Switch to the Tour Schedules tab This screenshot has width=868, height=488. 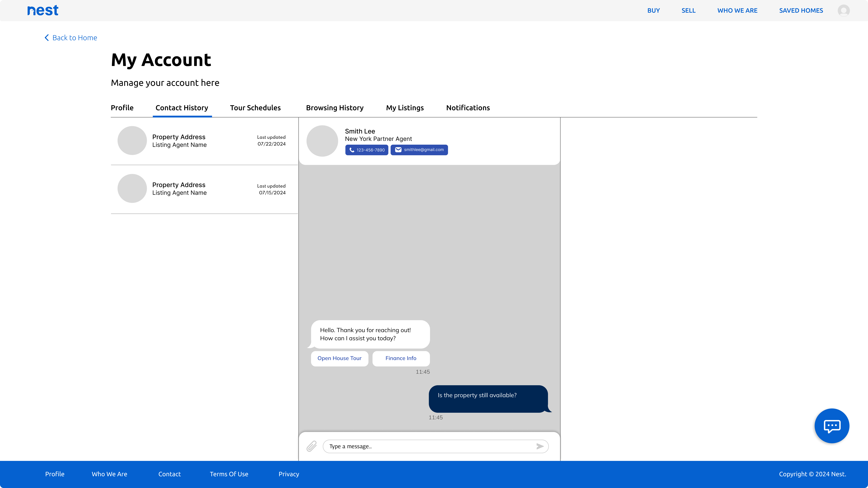(255, 108)
